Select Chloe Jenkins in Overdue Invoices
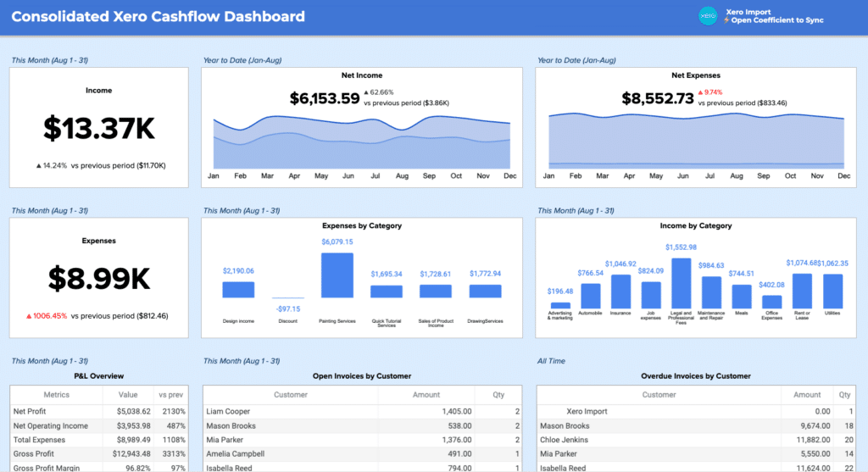Screen dimensions: 868x472 coord(564,440)
